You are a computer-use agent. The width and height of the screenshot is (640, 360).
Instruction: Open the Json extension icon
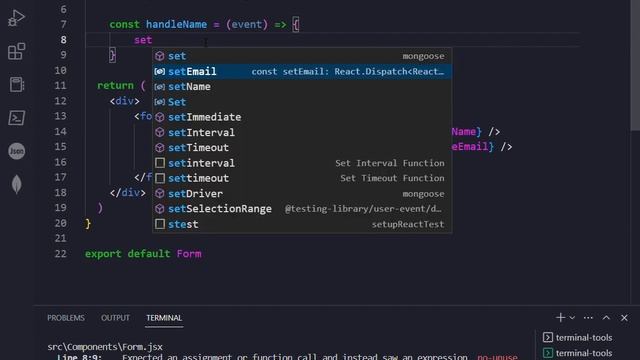16,151
